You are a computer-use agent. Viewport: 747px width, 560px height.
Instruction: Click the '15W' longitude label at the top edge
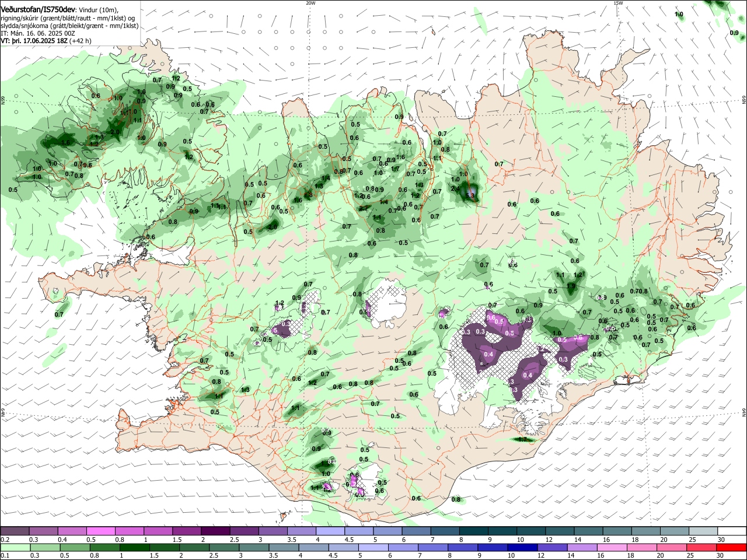(x=618, y=3)
